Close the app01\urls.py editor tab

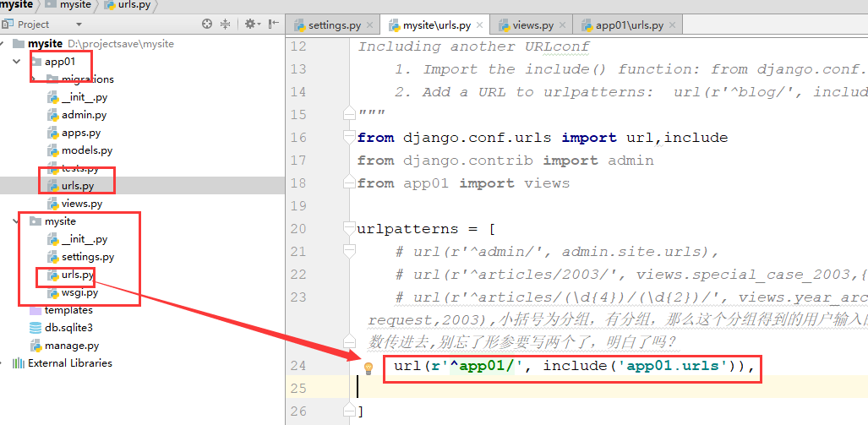tap(672, 25)
